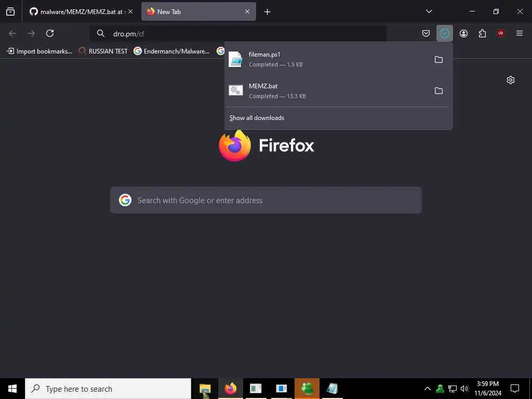
Task: Save page to Pocket
Action: coord(426,33)
